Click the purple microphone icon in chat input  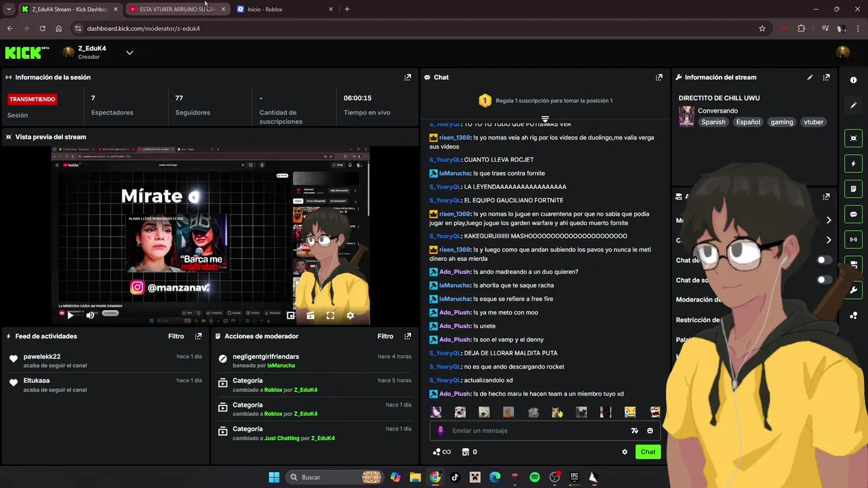441,430
